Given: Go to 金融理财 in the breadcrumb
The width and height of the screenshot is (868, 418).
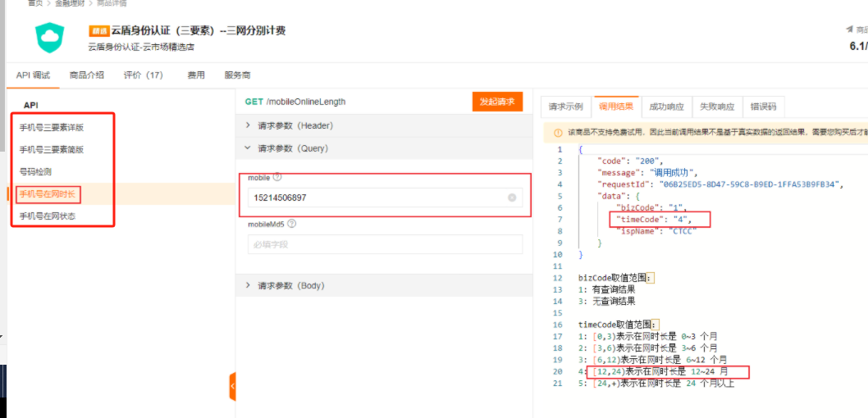Looking at the screenshot, I should pyautogui.click(x=69, y=2).
